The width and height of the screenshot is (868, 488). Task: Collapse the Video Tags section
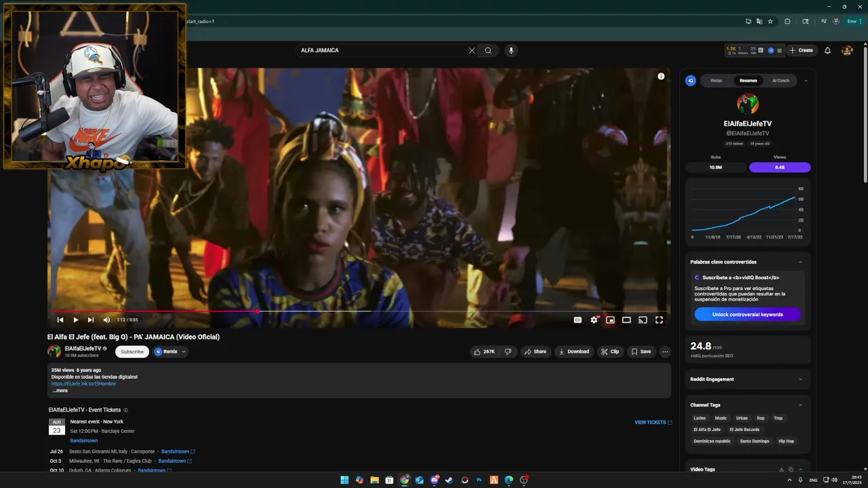[800, 470]
